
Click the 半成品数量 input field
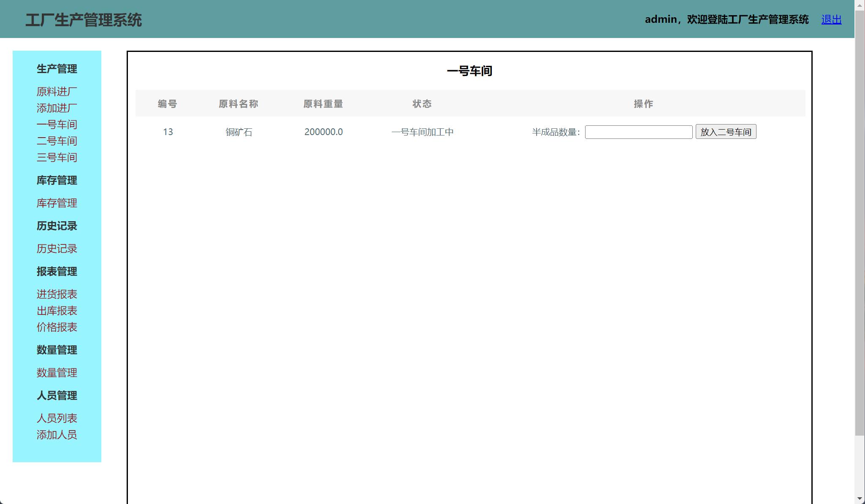click(x=638, y=132)
